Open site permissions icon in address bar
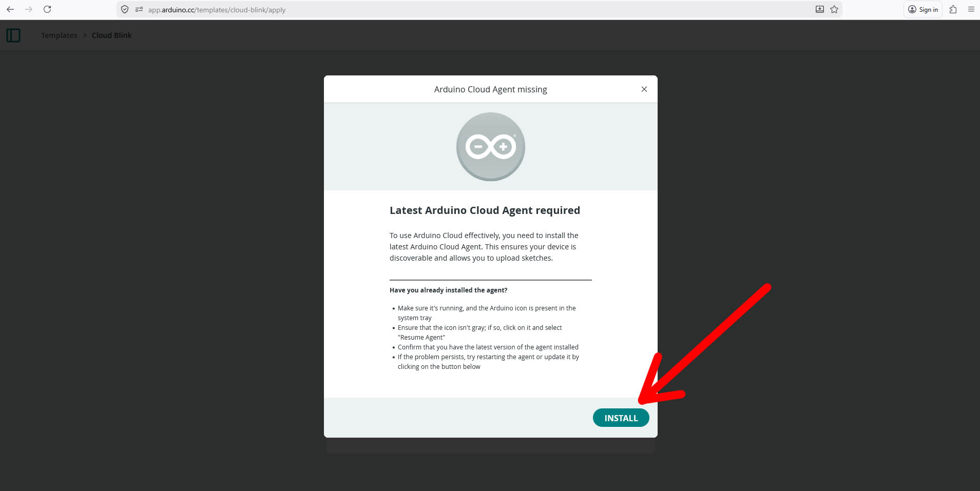Screen dimensions: 980x491 pyautogui.click(x=139, y=9)
